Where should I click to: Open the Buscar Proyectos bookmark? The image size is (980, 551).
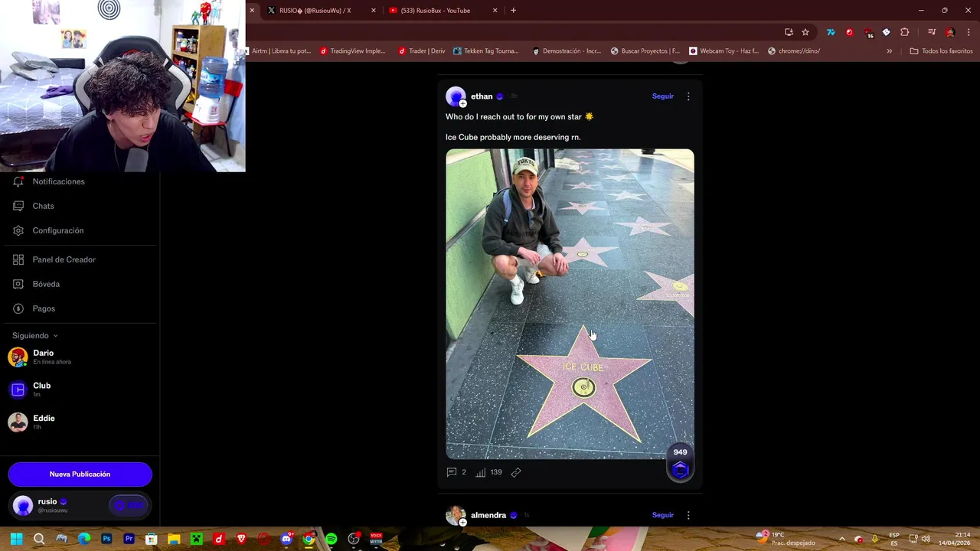click(x=645, y=51)
